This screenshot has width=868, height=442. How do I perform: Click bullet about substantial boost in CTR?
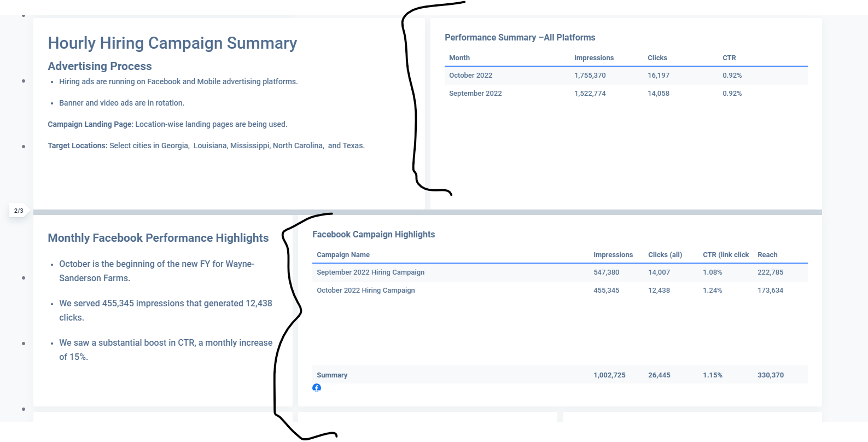coord(166,350)
